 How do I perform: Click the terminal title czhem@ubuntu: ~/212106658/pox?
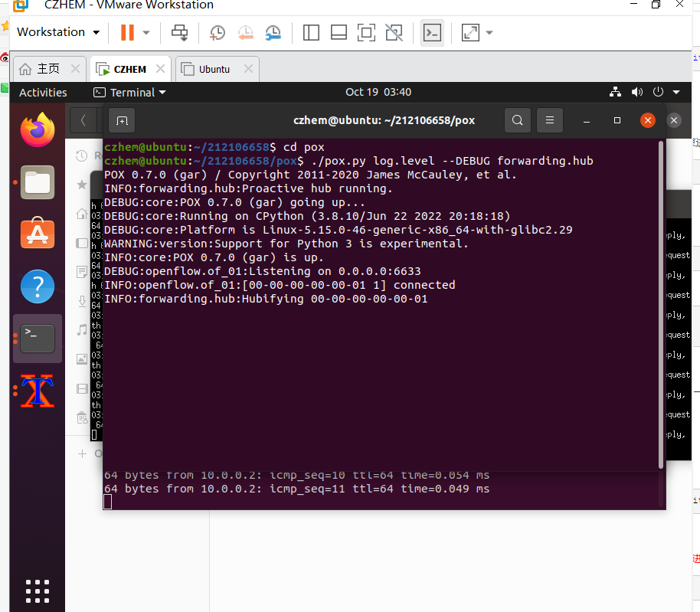pos(384,120)
